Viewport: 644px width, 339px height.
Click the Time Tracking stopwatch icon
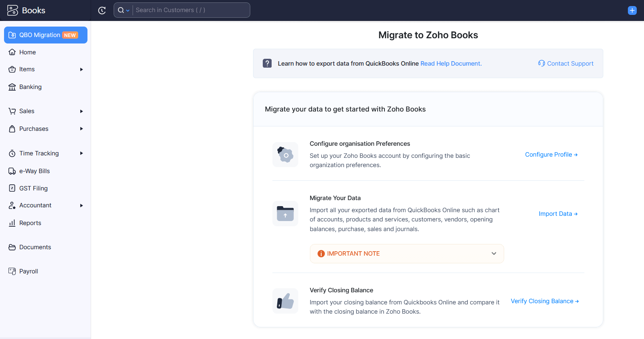click(x=12, y=153)
